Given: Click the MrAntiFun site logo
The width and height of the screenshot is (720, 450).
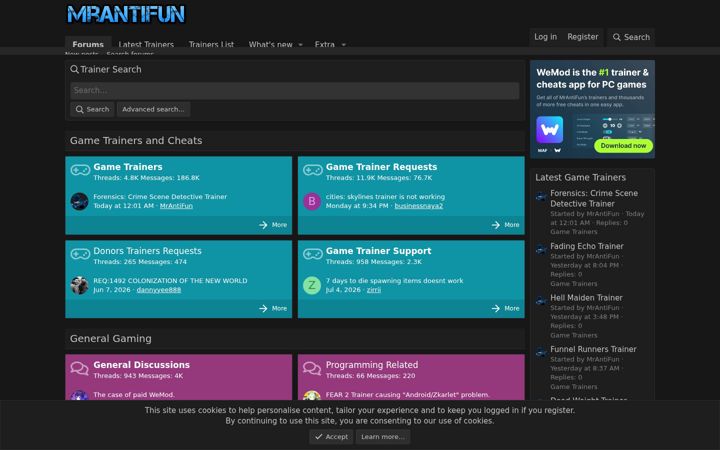Looking at the screenshot, I should click(126, 14).
